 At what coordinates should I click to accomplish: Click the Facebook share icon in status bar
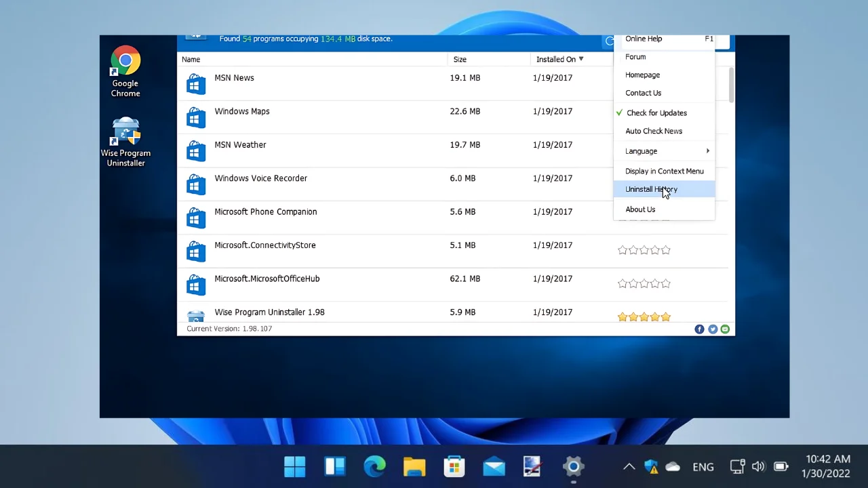(x=699, y=329)
